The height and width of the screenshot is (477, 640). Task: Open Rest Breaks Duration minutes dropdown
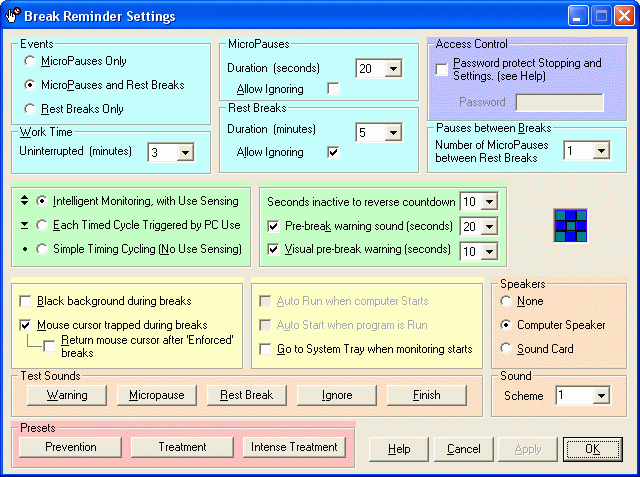point(393,133)
